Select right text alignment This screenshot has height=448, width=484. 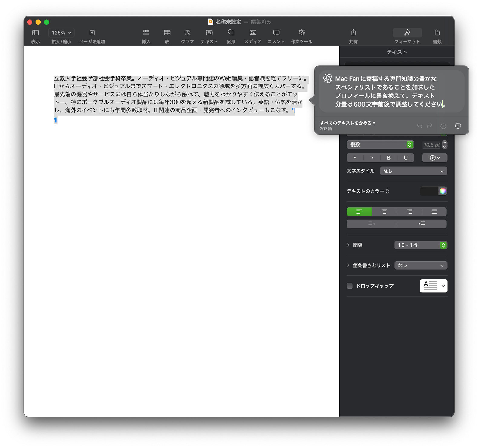click(409, 212)
